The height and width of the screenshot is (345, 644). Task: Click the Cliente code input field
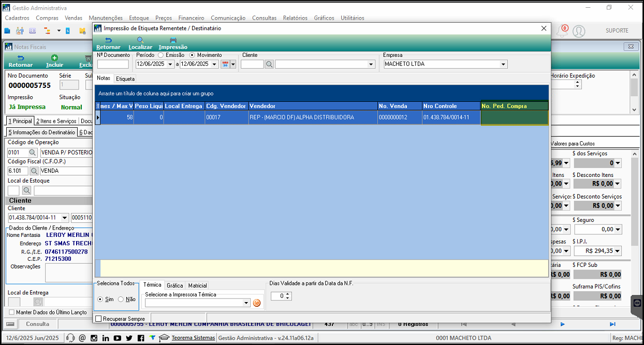click(253, 64)
